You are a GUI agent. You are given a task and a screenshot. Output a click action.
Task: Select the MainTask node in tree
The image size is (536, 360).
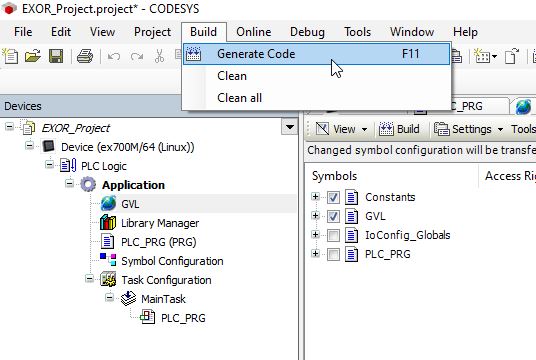[x=163, y=299]
